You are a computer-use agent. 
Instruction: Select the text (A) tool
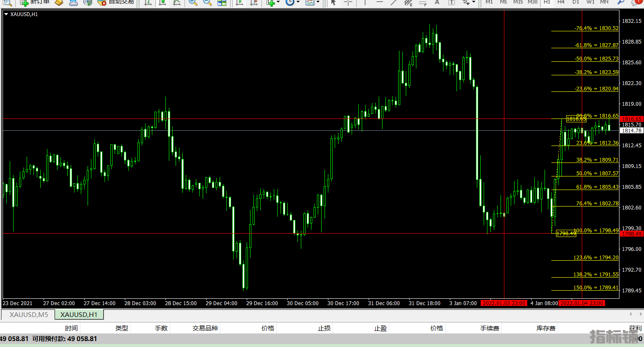click(437, 2)
